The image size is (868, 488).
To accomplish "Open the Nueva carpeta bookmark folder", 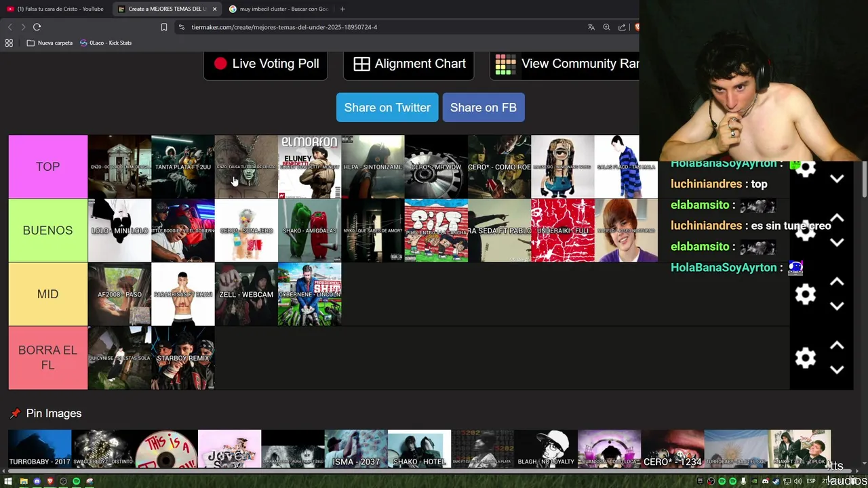I will click(50, 43).
